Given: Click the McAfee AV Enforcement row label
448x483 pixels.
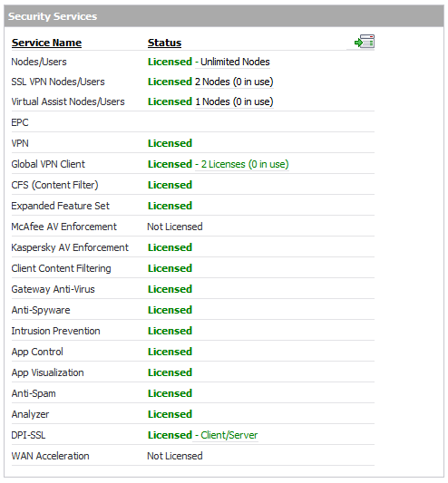Looking at the screenshot, I should tap(63, 227).
